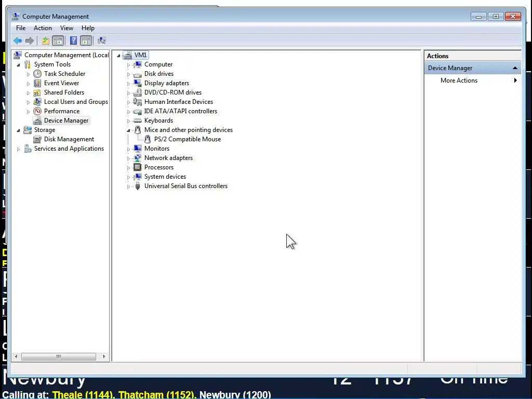
Task: Collapse the System Tools tree node
Action: 18,65
